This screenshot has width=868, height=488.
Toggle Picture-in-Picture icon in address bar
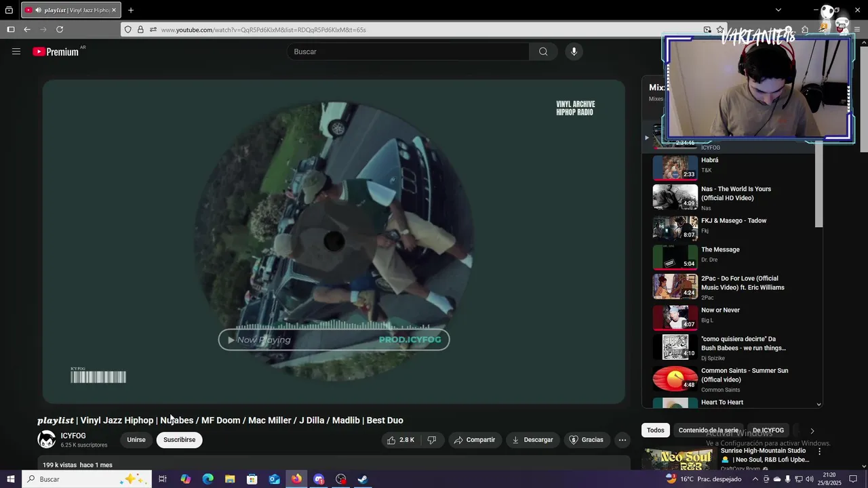(x=707, y=30)
